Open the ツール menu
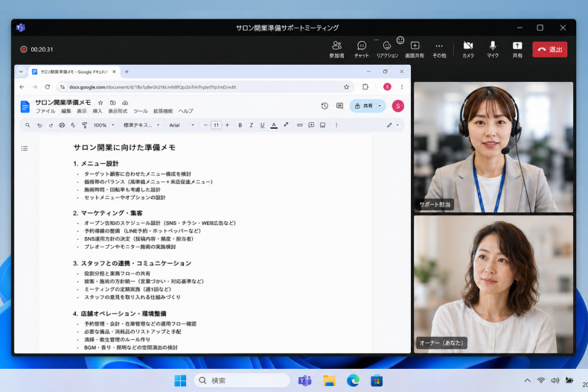This screenshot has height=392, width=588. 141,111
